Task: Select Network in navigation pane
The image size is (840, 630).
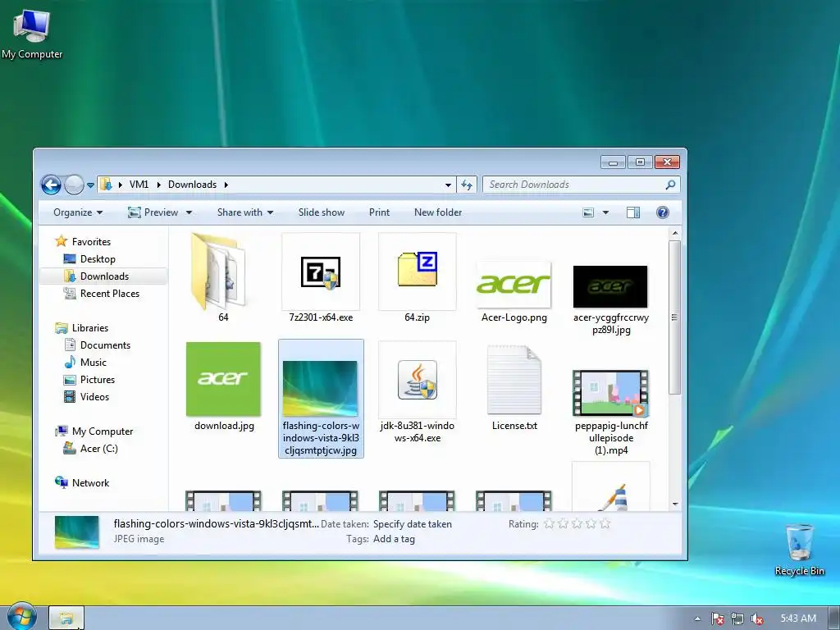Action: pyautogui.click(x=90, y=482)
